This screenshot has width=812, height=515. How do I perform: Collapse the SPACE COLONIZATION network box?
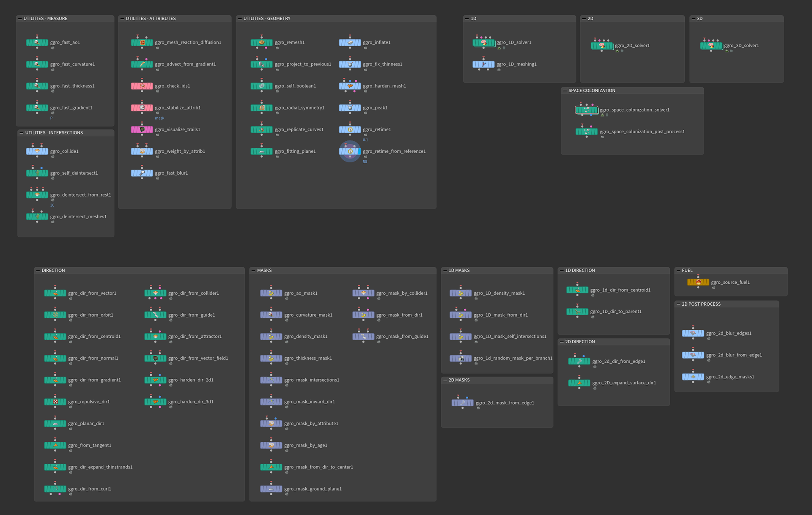(565, 90)
